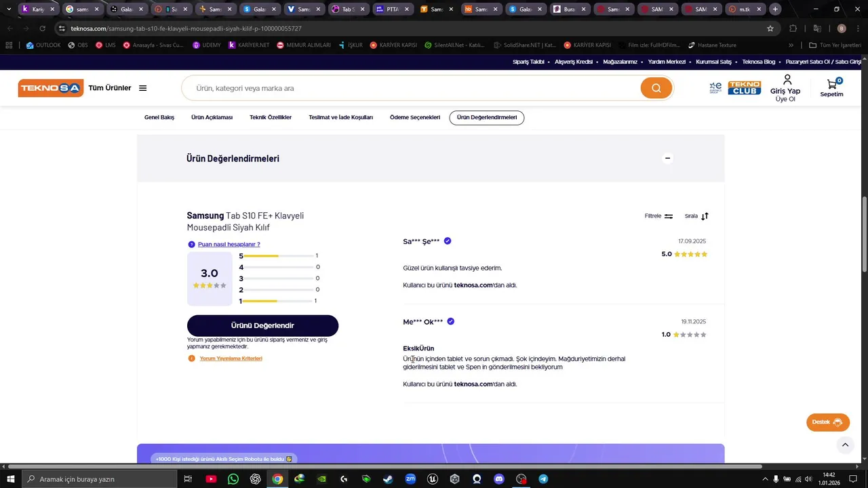The height and width of the screenshot is (488, 868).
Task: Open the Windows Start menu
Action: pos(11,479)
